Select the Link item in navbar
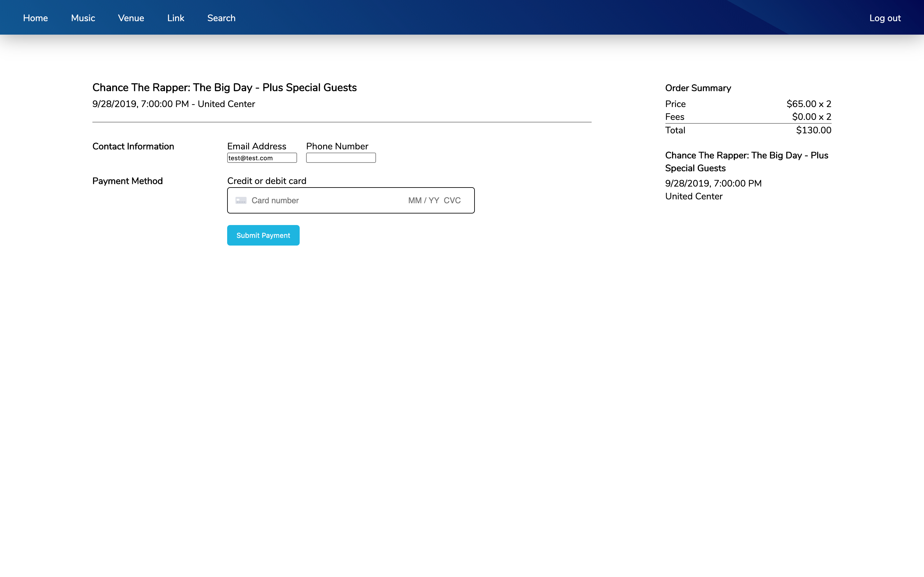This screenshot has width=924, height=577. pyautogui.click(x=175, y=18)
